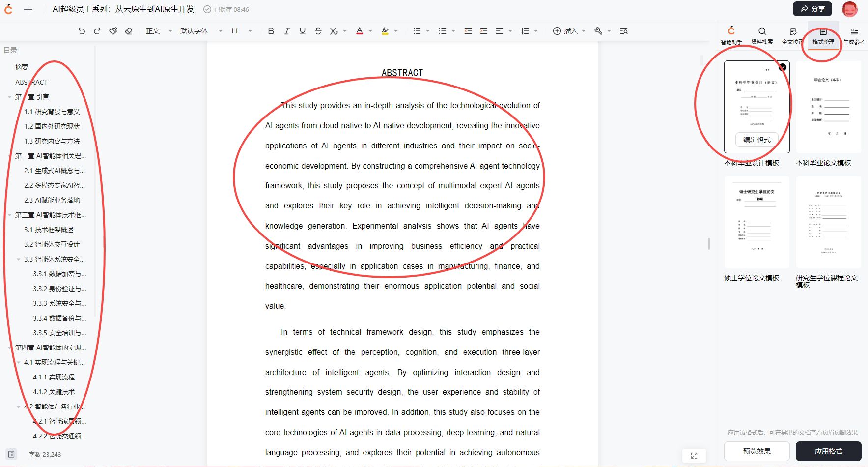Viewport: 868px width, 467px height.
Task: Click the wrench tools icon
Action: point(598,31)
